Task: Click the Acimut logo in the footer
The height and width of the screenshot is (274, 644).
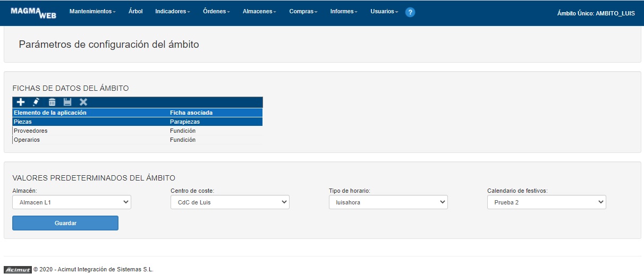Action: click(x=18, y=269)
